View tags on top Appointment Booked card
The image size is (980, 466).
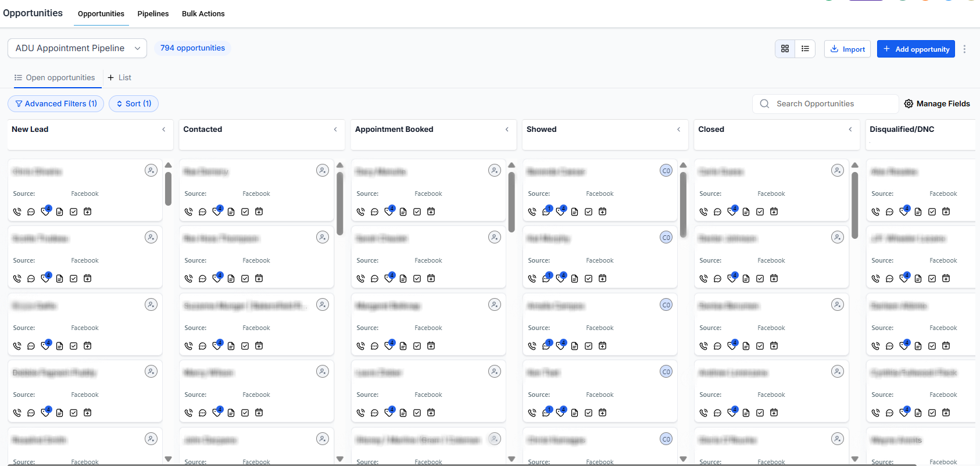coord(389,211)
